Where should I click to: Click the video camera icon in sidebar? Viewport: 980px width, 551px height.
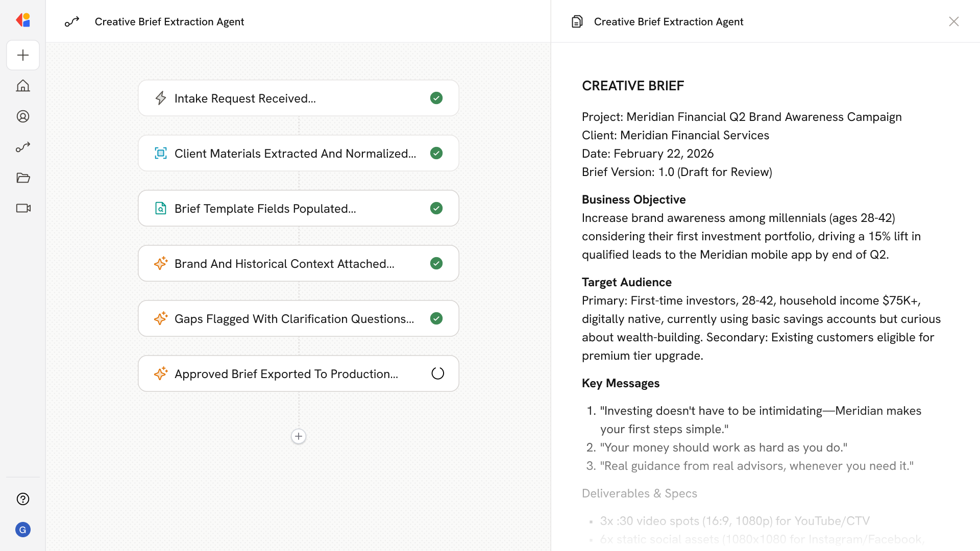coord(23,208)
